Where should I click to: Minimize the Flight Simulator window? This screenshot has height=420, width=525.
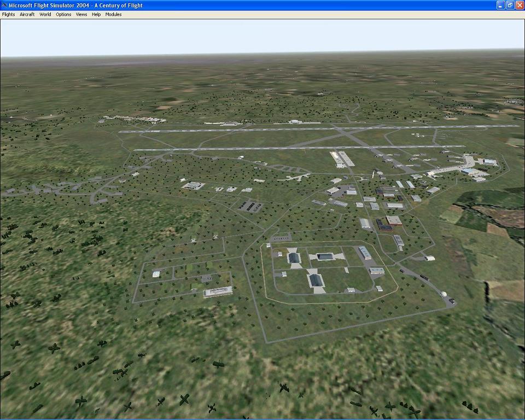point(500,5)
